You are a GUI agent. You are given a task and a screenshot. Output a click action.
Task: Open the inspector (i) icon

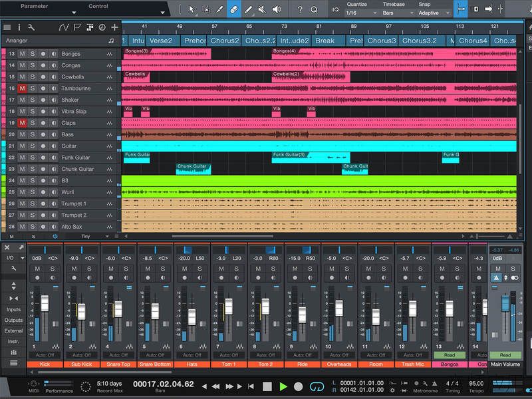[x=19, y=27]
